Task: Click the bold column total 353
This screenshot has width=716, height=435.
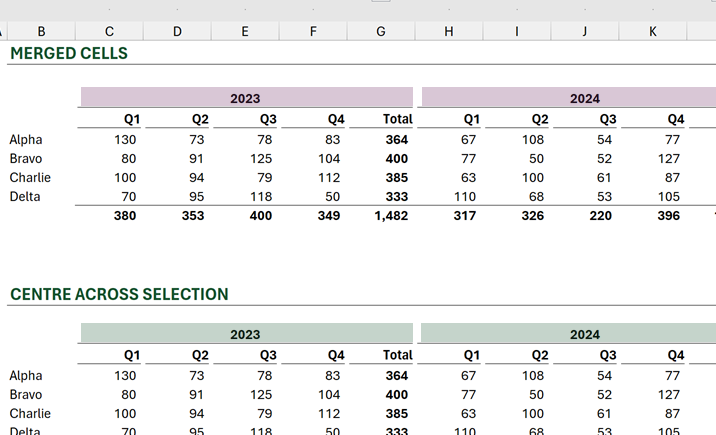Action: click(193, 216)
